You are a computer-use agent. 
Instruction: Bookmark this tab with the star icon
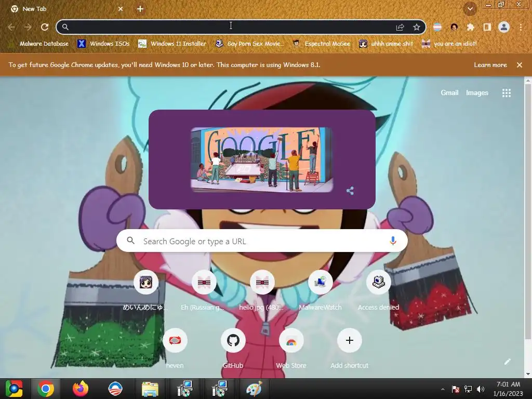[417, 27]
